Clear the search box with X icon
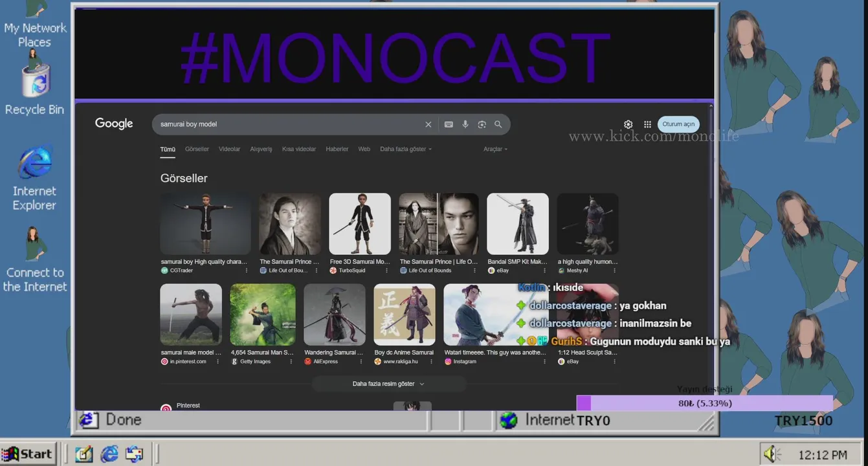Viewport: 868px width, 466px height. coord(428,124)
